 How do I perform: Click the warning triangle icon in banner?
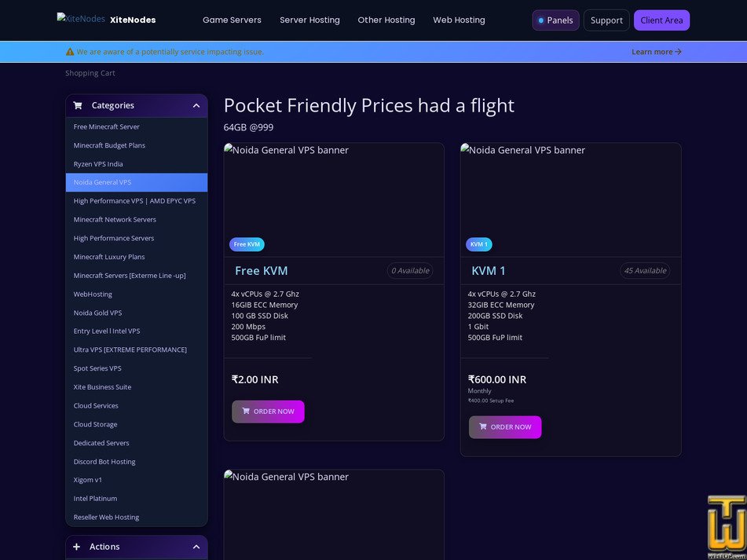coord(70,51)
